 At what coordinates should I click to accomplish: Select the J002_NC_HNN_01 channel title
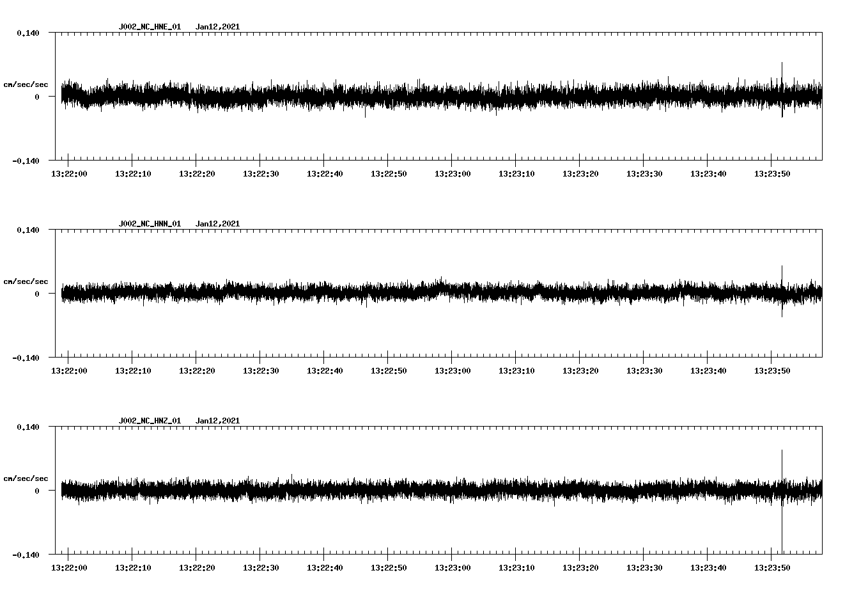149,223
